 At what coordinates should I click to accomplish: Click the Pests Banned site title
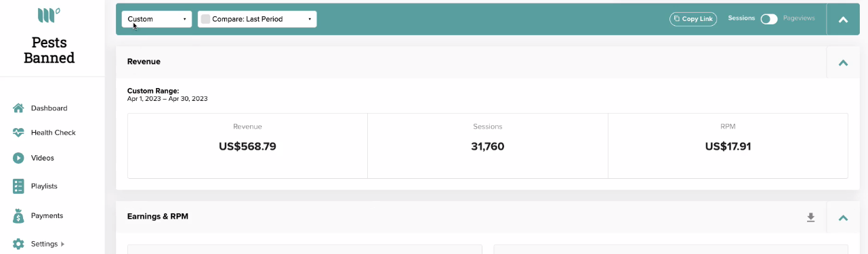click(x=49, y=50)
